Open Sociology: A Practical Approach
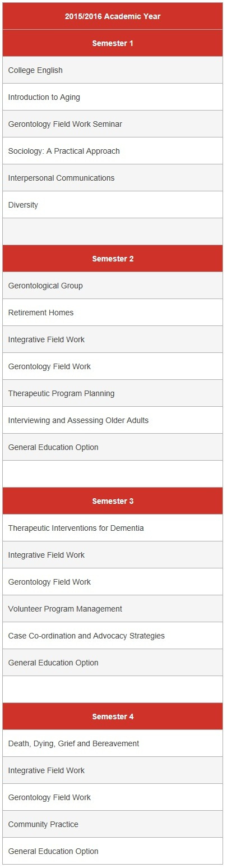Image resolution: width=227 pixels, height=868 pixels. pyautogui.click(x=113, y=151)
